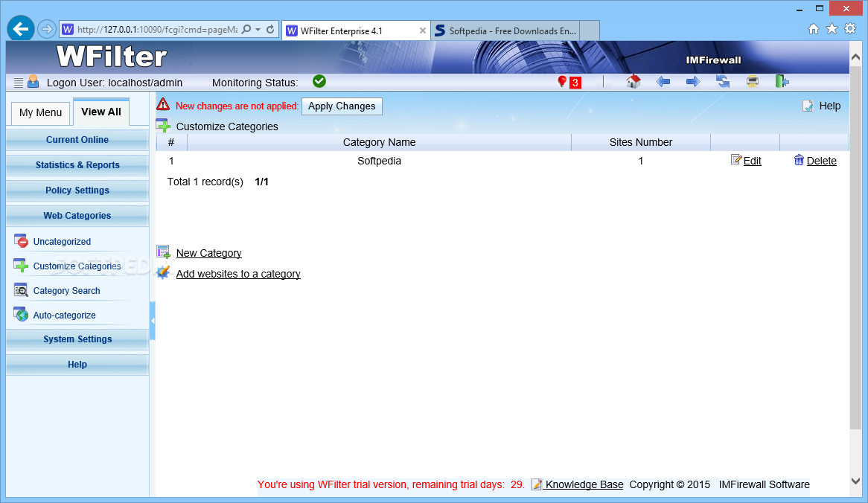Click the browser forward arrow button
This screenshot has height=503, width=868.
coord(47,29)
